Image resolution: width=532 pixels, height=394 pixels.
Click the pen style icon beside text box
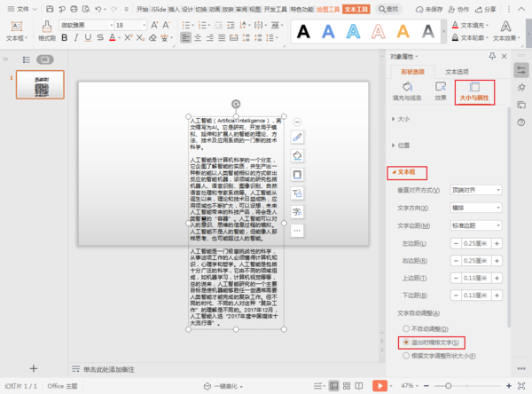pyautogui.click(x=298, y=138)
